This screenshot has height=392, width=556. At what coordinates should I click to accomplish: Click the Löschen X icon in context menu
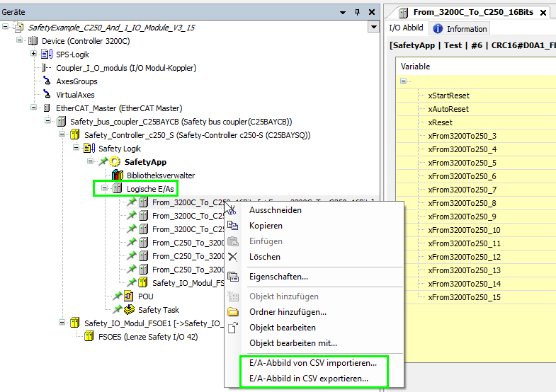[232, 257]
